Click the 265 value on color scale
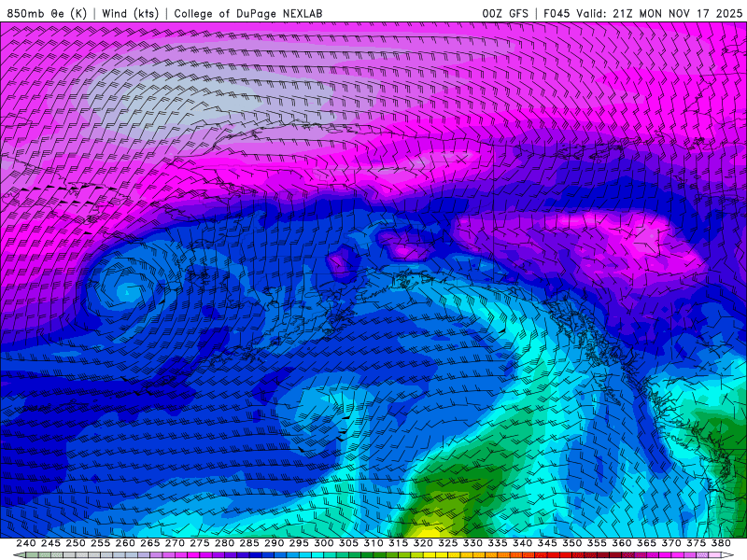 149,543
